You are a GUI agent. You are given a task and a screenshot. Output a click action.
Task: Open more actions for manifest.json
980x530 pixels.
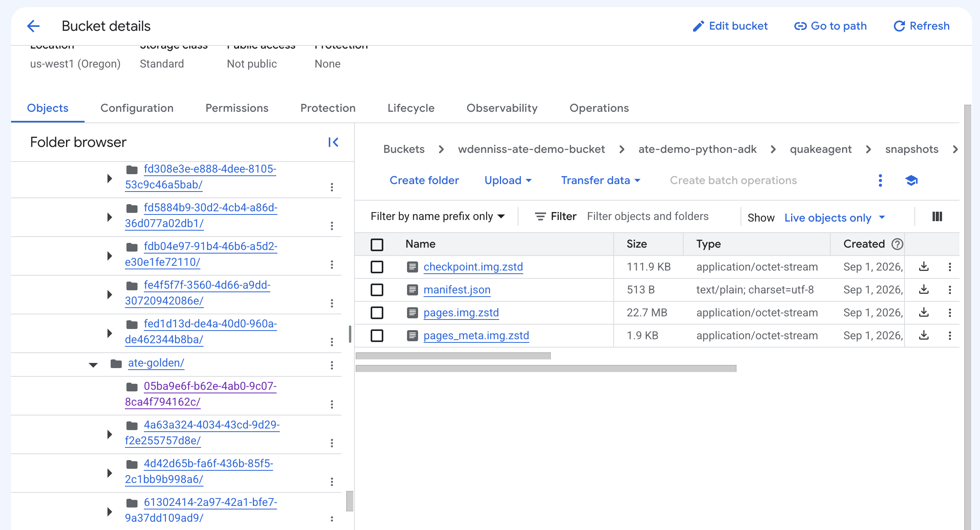click(x=950, y=290)
